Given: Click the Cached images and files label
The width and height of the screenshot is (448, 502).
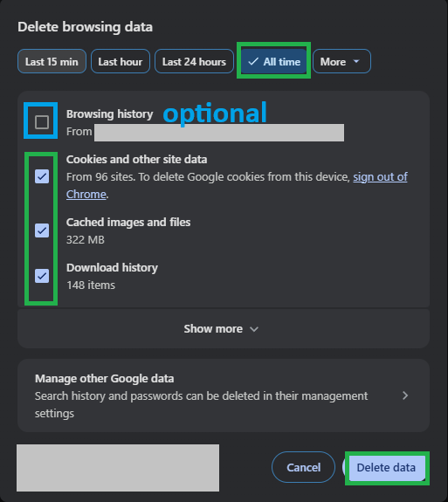Looking at the screenshot, I should pyautogui.click(x=128, y=222).
